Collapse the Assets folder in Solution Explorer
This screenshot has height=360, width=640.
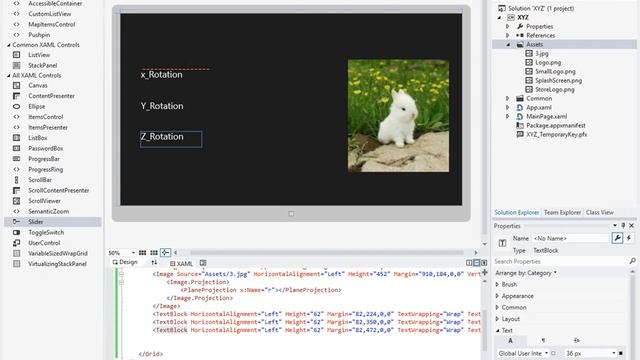click(x=508, y=44)
